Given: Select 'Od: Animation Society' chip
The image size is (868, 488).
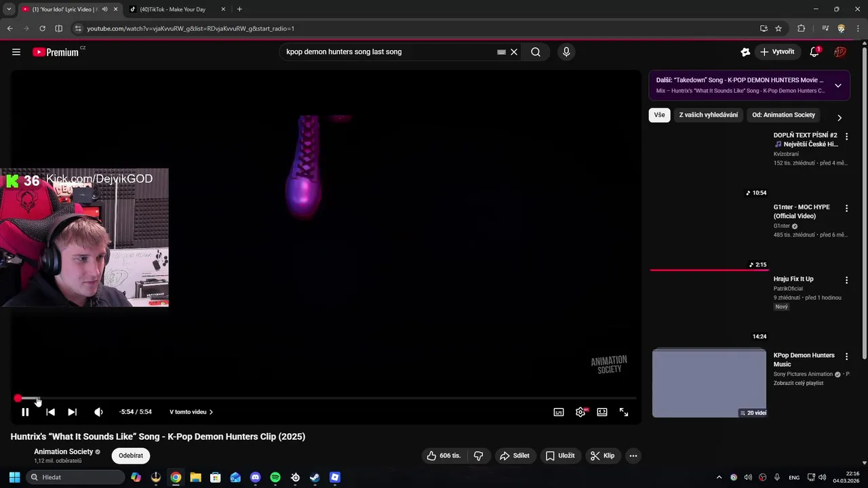Looking at the screenshot, I should click(783, 115).
